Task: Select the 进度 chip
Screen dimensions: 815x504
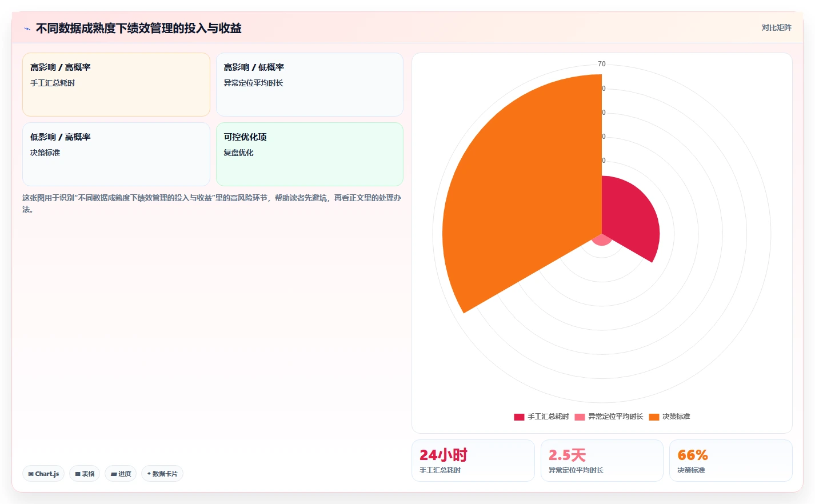Action: pyautogui.click(x=121, y=474)
